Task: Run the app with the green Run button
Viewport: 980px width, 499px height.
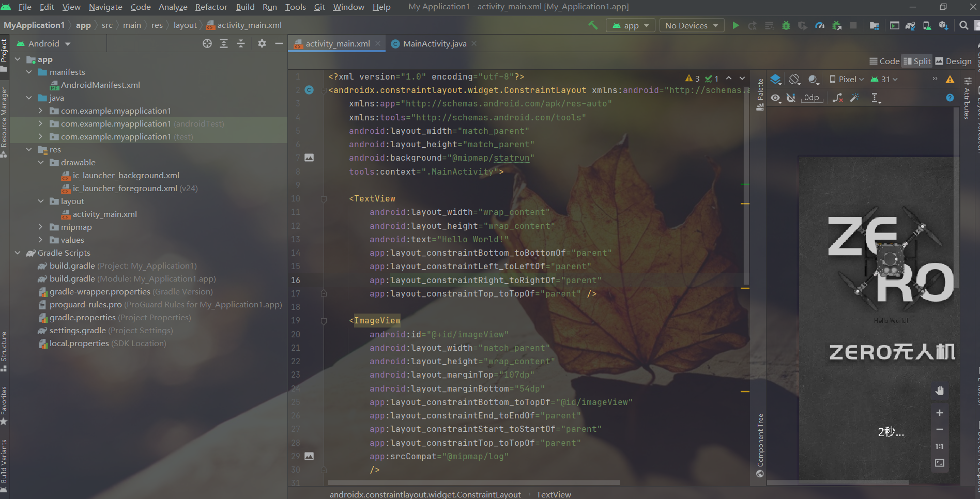Action: click(736, 25)
